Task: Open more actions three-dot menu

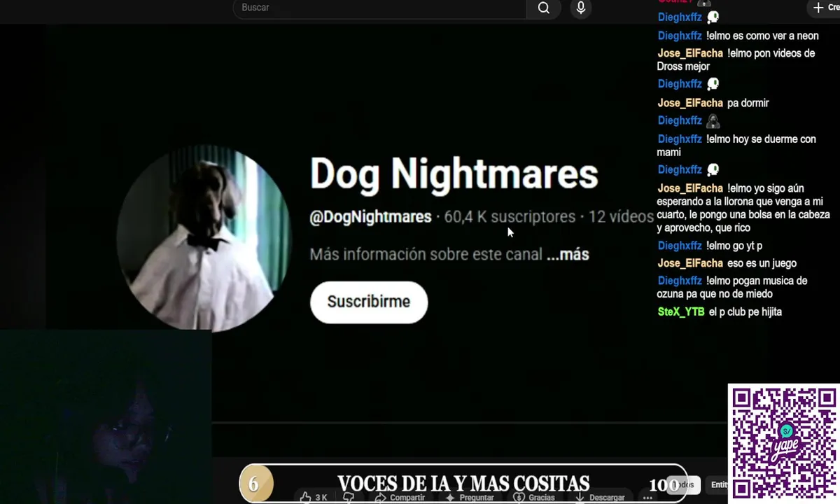Action: pyautogui.click(x=647, y=498)
